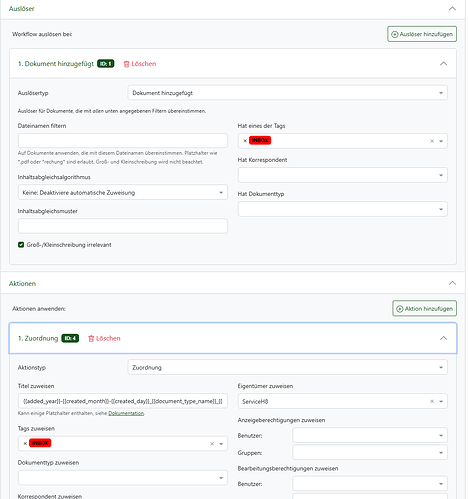Remove INBOX tag in Hat eines der Tags

coord(245,141)
